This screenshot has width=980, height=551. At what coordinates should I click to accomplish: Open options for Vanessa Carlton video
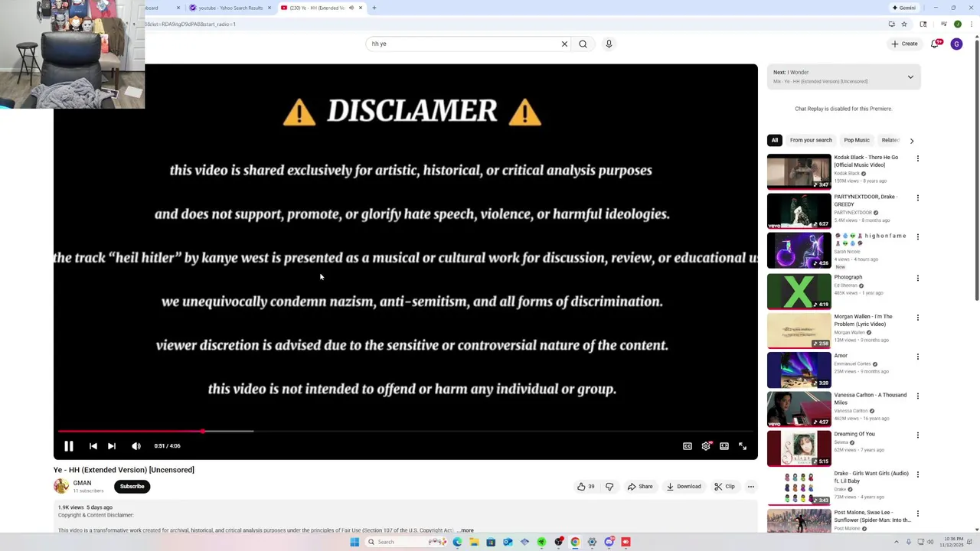[x=917, y=396]
